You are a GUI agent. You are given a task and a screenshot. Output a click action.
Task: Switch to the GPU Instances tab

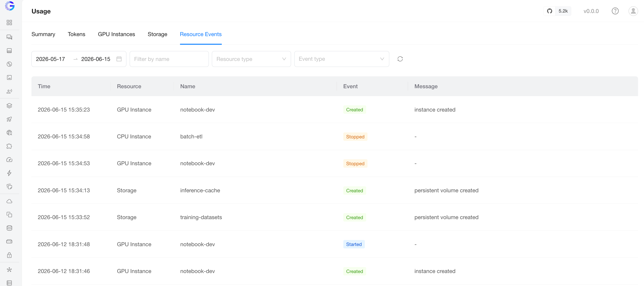[x=116, y=34]
